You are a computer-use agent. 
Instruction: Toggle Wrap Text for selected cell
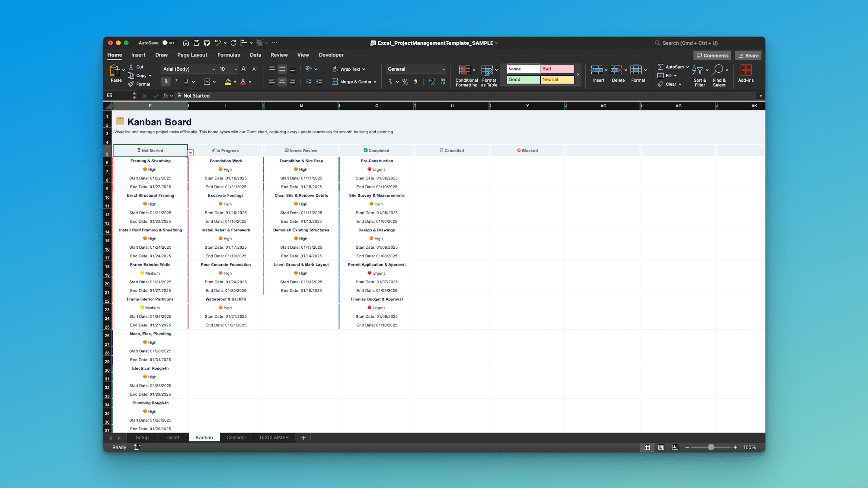click(x=349, y=69)
